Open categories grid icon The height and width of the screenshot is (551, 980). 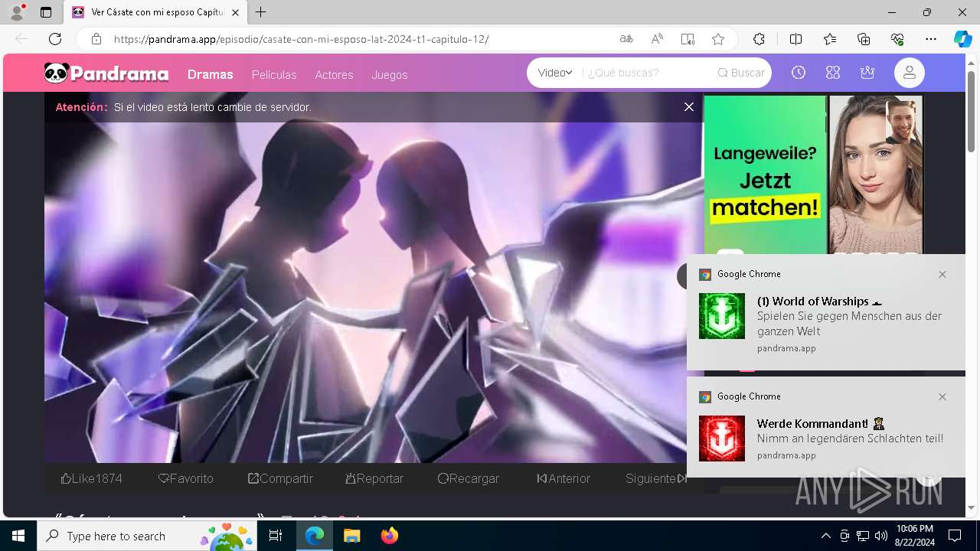tap(833, 73)
